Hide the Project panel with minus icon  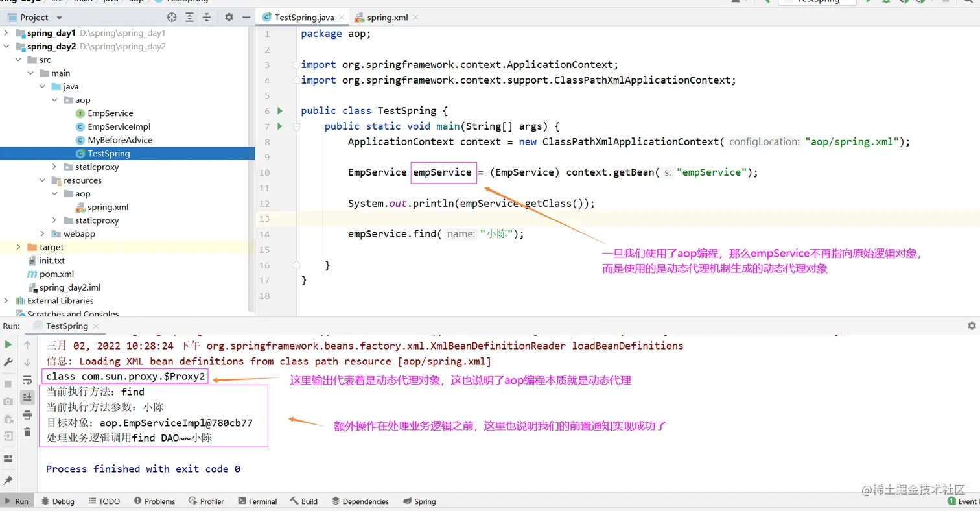(x=246, y=18)
